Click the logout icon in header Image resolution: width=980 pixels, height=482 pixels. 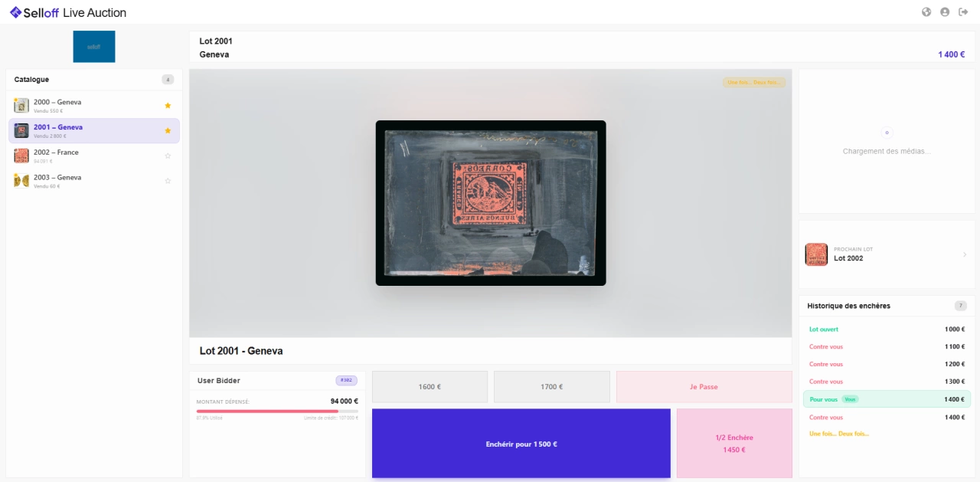point(963,12)
